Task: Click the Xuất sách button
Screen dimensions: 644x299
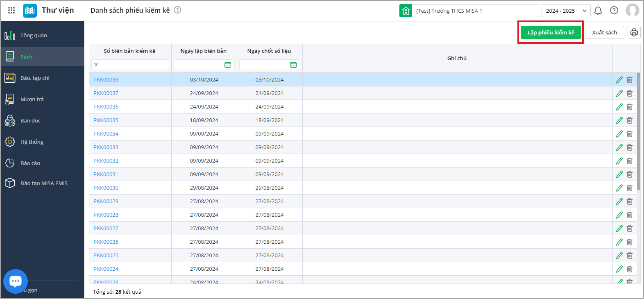Action: coord(604,32)
